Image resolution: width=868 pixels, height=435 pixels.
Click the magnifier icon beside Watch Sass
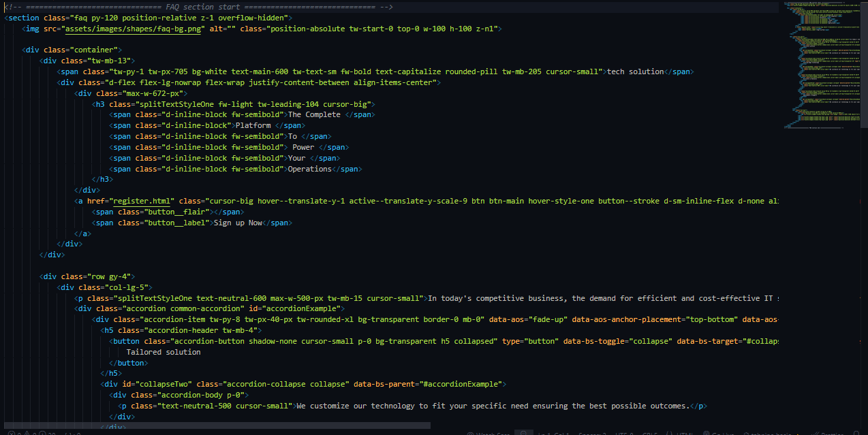(x=523, y=433)
